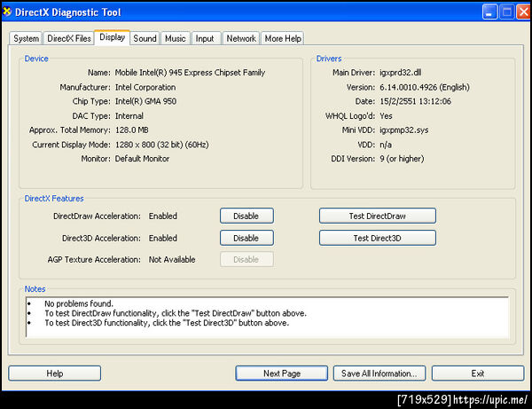Click the Test DirectDraw functionality note line
This screenshot has width=532, height=409.
click(176, 313)
